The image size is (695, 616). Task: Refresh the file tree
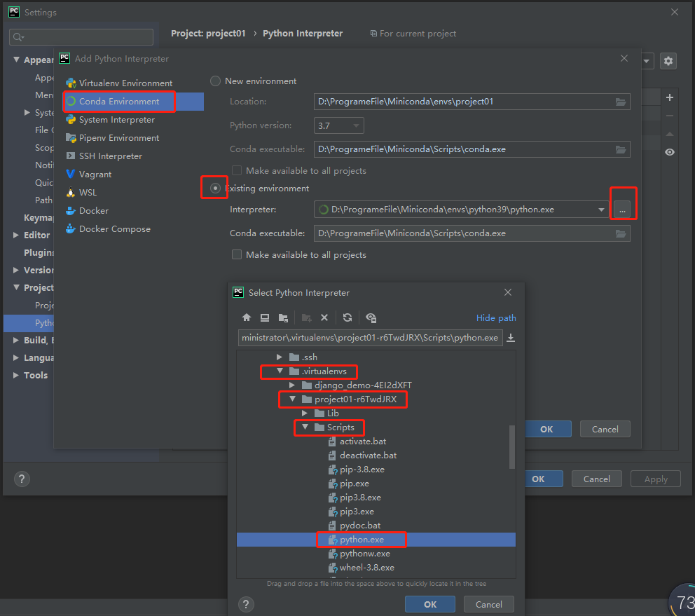[x=347, y=317]
